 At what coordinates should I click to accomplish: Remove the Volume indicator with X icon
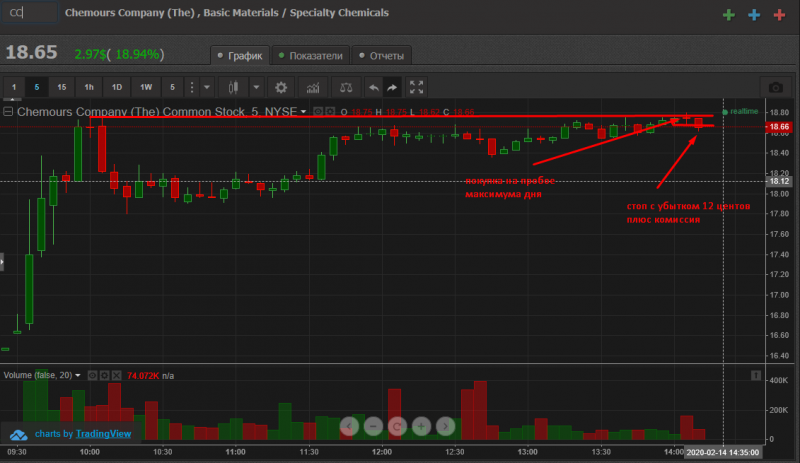117,375
